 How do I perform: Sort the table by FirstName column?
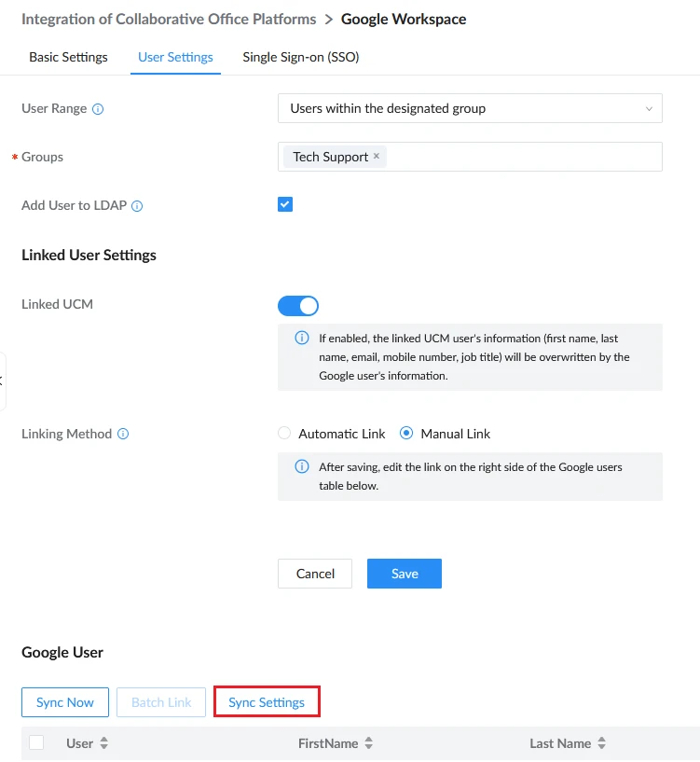coord(369,742)
